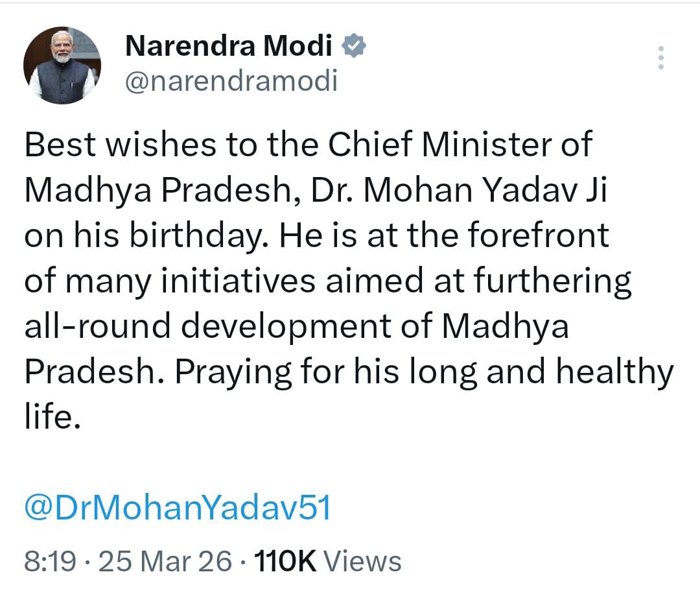Open Narendra Modi's profile picture
The height and width of the screenshot is (596, 700).
(62, 66)
